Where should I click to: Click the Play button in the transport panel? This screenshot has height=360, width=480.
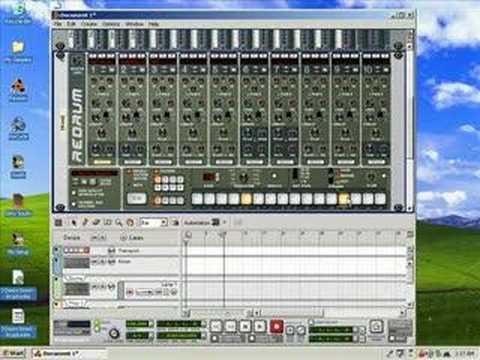tap(260, 326)
